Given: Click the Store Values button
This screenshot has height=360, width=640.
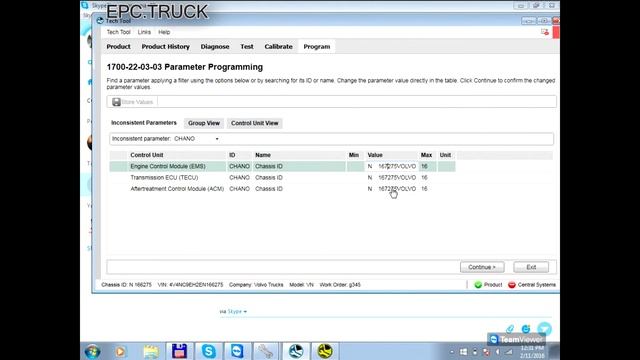Looking at the screenshot, I should coord(133,102).
